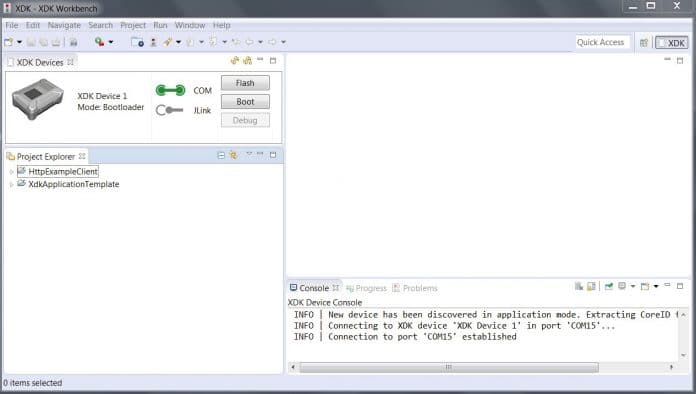Screen dimensions: 696x394
Task: Click the External Tools run icon
Action: click(99, 42)
